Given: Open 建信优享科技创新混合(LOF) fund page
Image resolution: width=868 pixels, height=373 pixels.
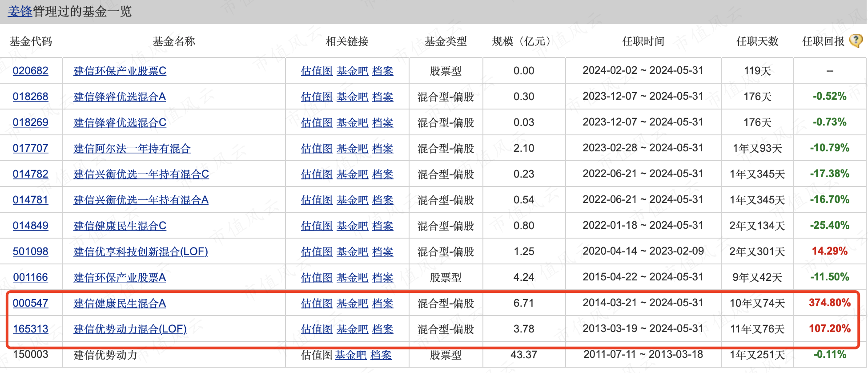Looking at the screenshot, I should pyautogui.click(x=141, y=251).
